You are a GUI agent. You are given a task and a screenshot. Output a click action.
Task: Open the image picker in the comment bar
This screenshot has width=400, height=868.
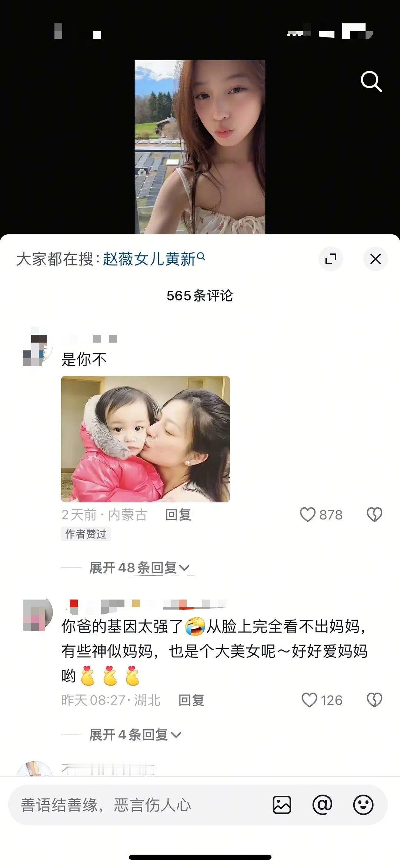pos(282,805)
